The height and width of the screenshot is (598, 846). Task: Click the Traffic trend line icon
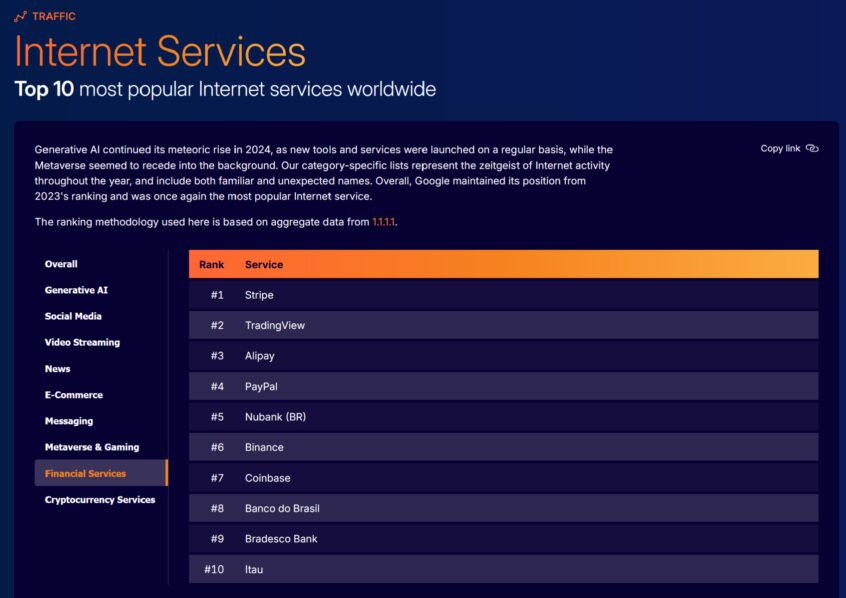click(20, 16)
